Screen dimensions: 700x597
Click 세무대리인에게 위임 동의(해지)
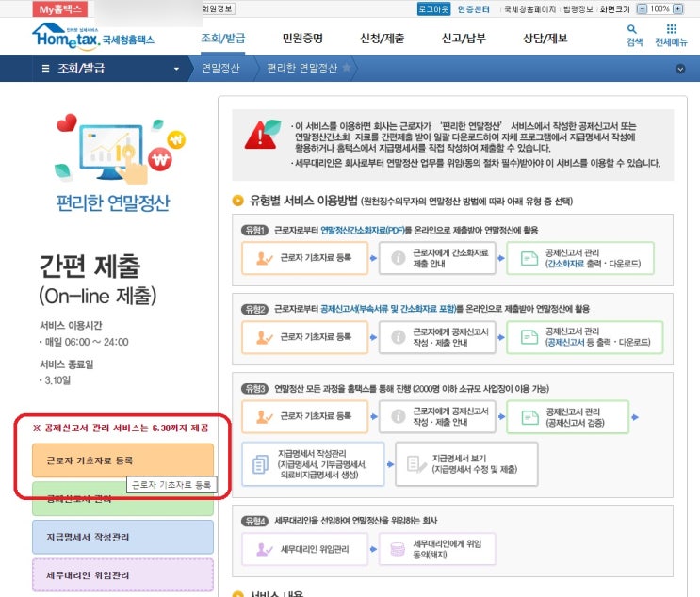437,549
